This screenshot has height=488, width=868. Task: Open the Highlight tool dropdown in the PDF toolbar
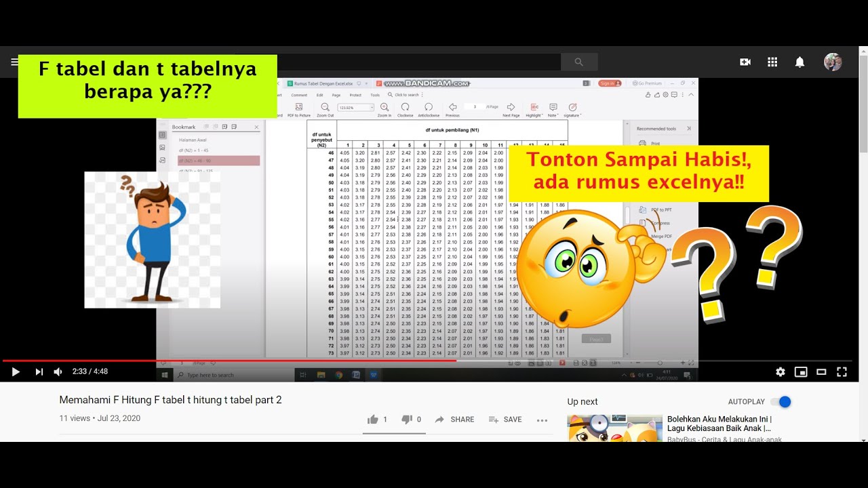(534, 110)
